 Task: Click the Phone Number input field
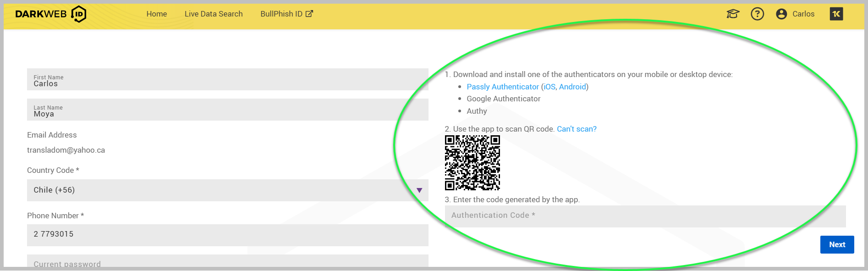point(227,235)
